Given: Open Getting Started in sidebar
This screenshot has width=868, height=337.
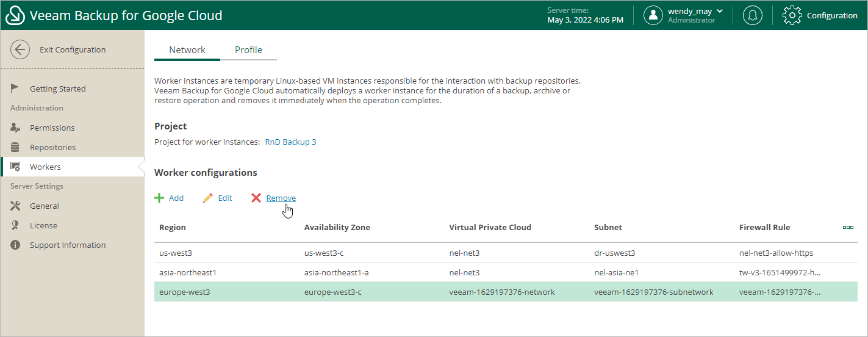Looking at the screenshot, I should [58, 89].
